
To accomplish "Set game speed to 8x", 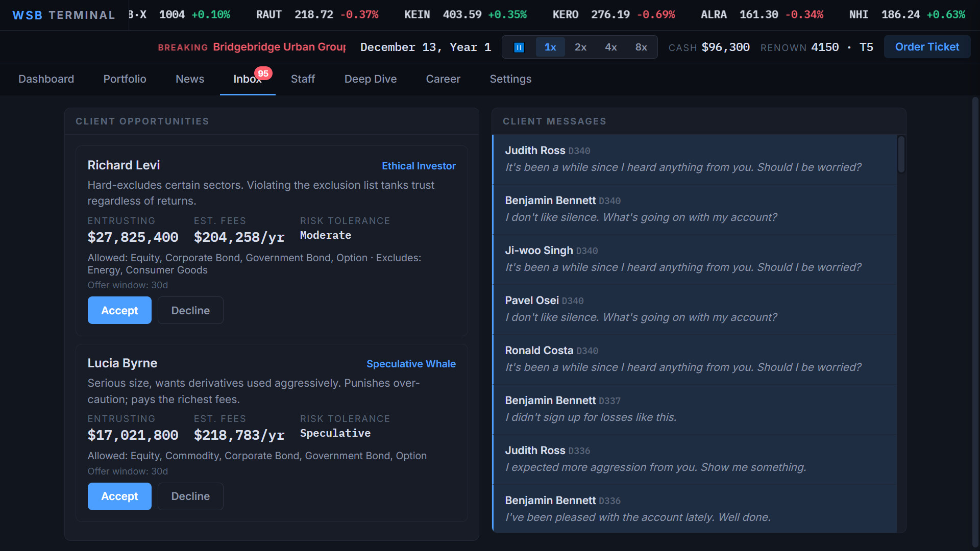I will tap(641, 47).
